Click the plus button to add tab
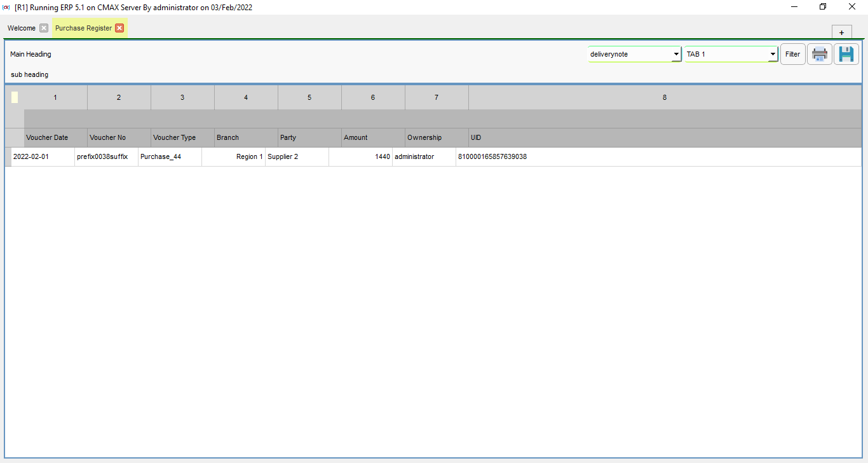This screenshot has height=463, width=868. point(841,33)
